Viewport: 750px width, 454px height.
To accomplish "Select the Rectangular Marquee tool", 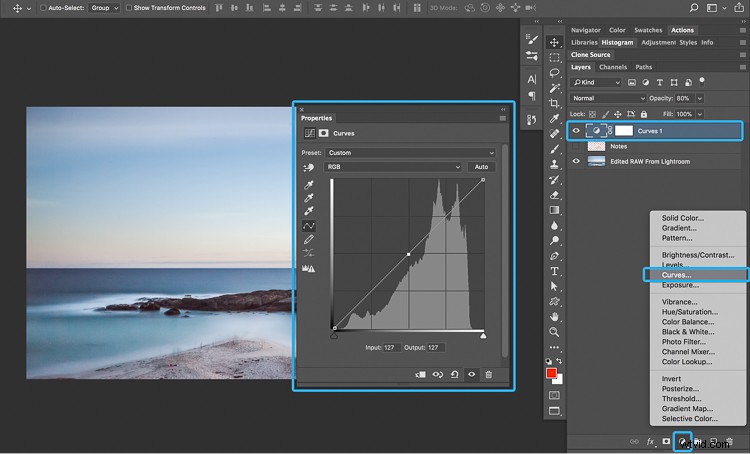I will click(x=554, y=58).
